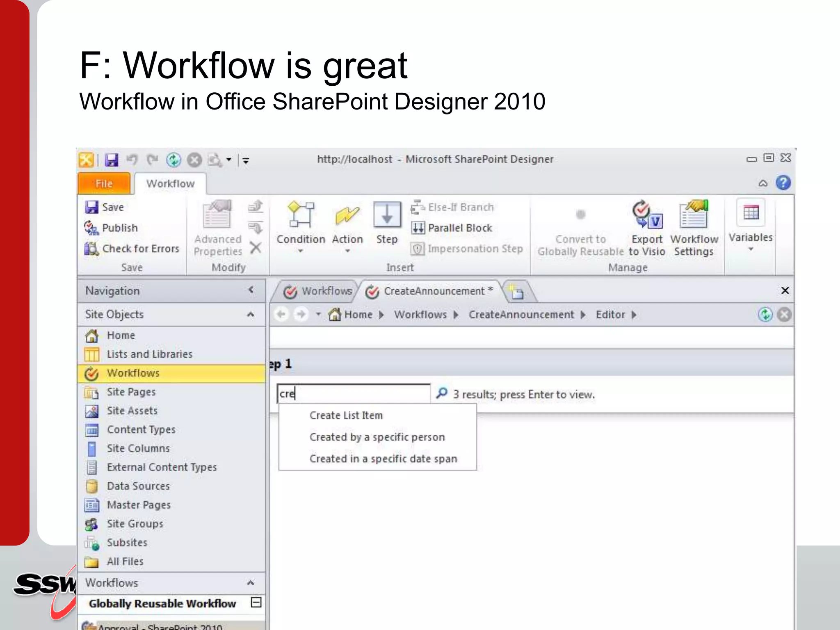Open the breadcrumb history dropdown

318,315
